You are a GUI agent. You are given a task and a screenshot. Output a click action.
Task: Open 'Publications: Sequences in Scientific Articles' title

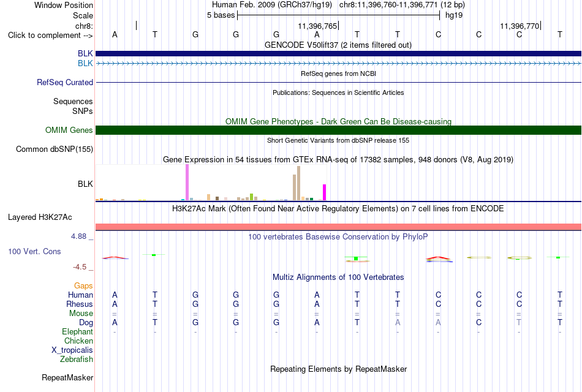pos(338,92)
